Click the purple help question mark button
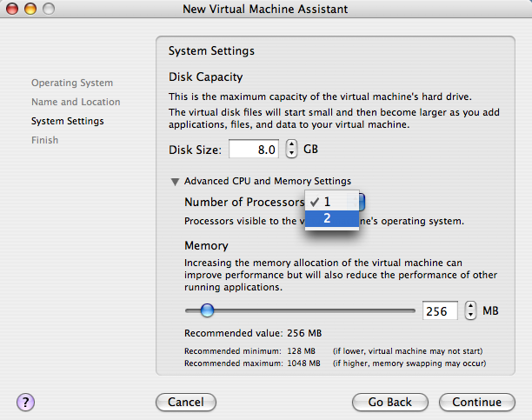Screen dimensions: 532x420 pyautogui.click(x=26, y=402)
